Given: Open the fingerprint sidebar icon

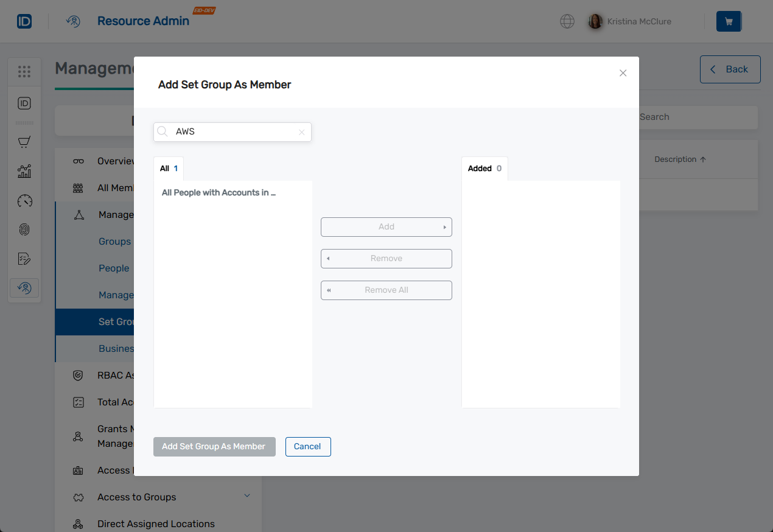Looking at the screenshot, I should (24, 229).
